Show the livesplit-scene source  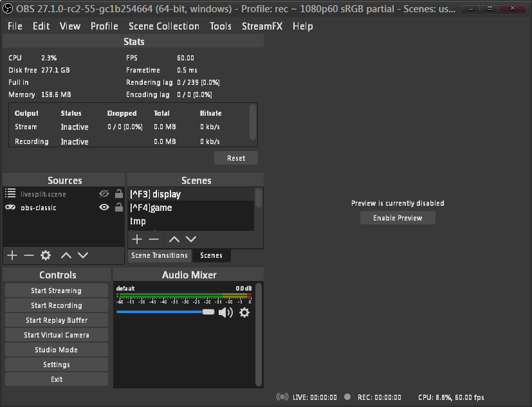tap(104, 193)
